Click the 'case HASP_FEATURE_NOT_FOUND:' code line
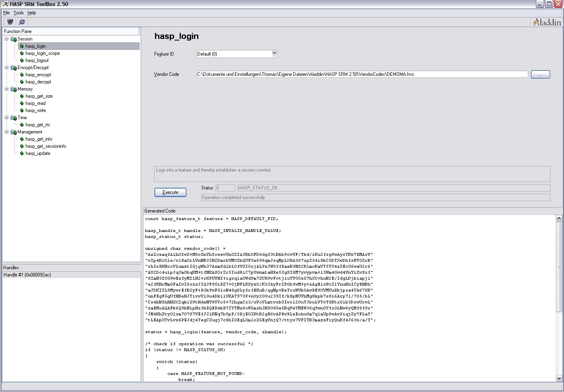The height and width of the screenshot is (392, 564). coord(206,374)
